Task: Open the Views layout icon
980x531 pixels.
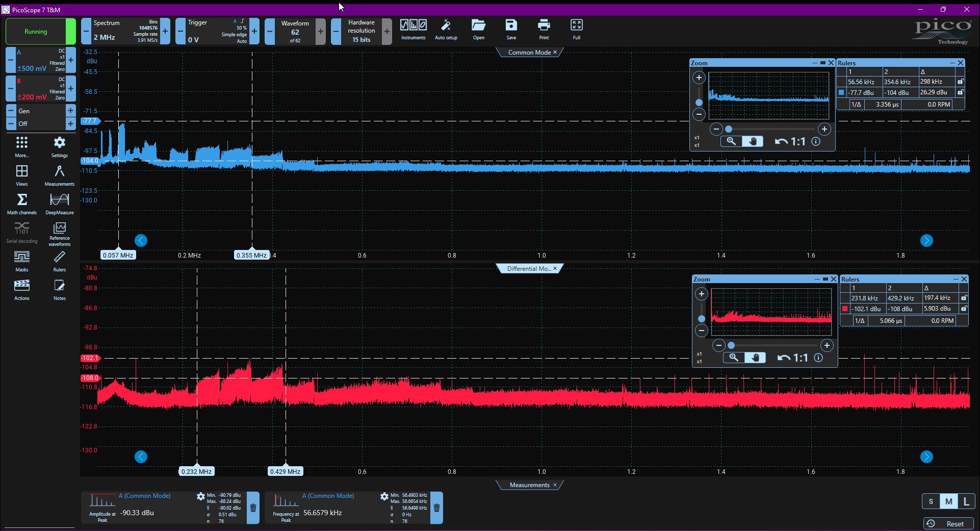Action: 22,175
